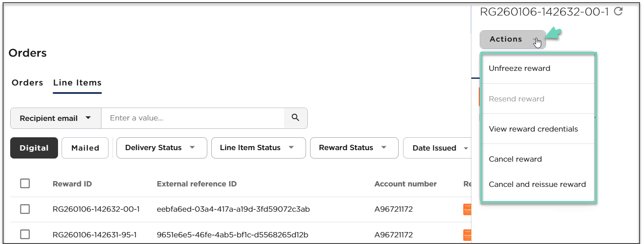Click the refresh icon beside reward ID heading
Viewport: 644px width, 244px height.
[618, 12]
